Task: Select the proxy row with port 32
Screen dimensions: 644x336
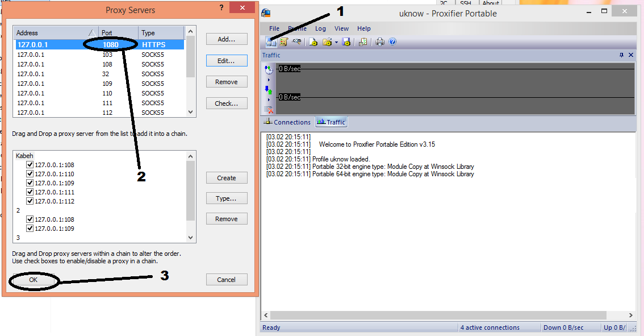Action: point(100,73)
